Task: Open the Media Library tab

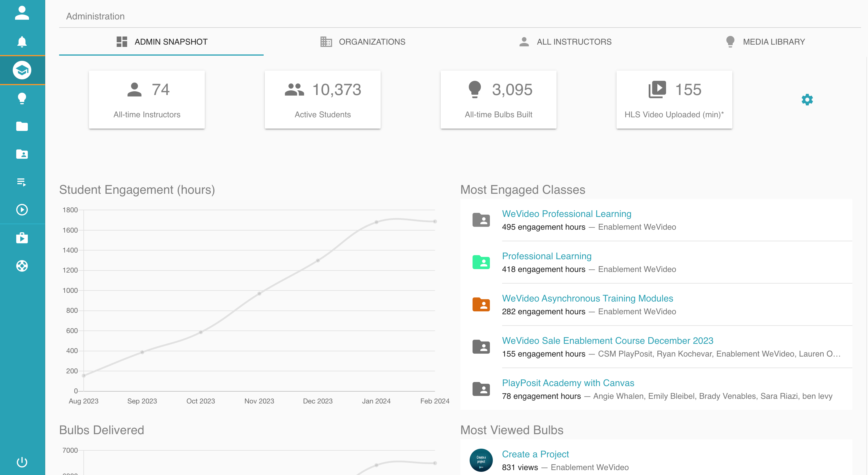Action: pyautogui.click(x=765, y=42)
